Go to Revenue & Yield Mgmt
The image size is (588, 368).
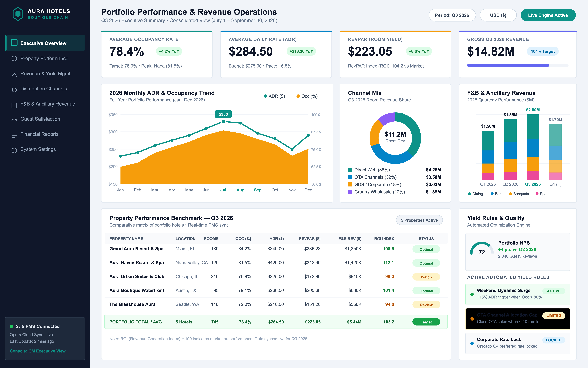pos(45,73)
